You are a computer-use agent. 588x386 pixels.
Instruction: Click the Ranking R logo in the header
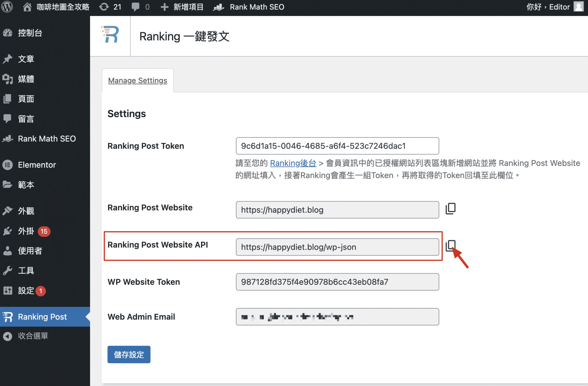[110, 35]
